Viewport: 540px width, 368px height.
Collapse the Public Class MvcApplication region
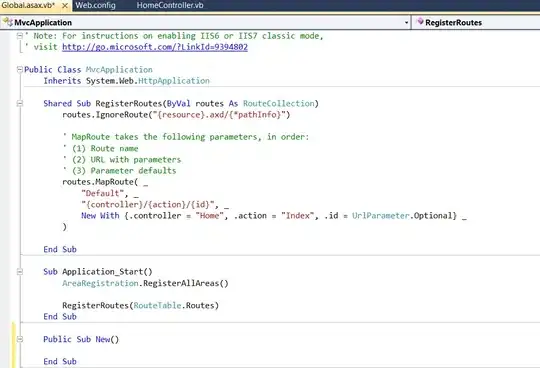[20, 70]
